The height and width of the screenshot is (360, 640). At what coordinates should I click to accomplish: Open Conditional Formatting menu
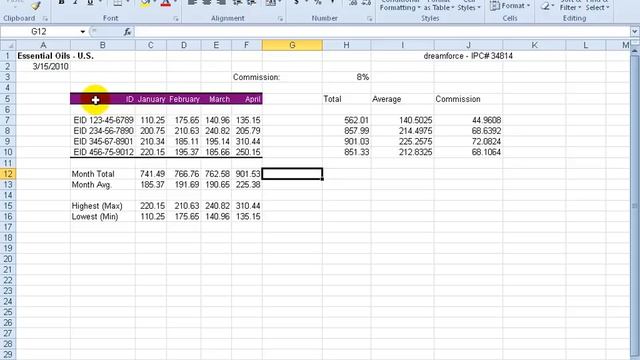(x=400, y=5)
